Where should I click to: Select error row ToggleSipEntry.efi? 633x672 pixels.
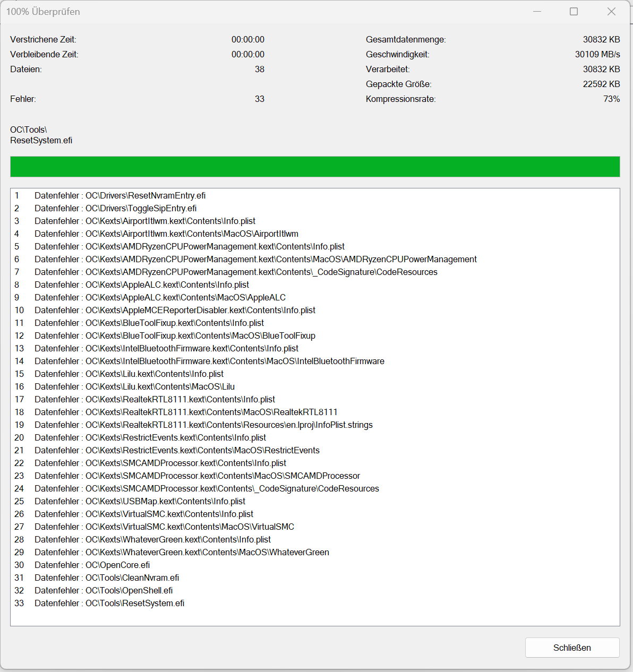coord(315,208)
